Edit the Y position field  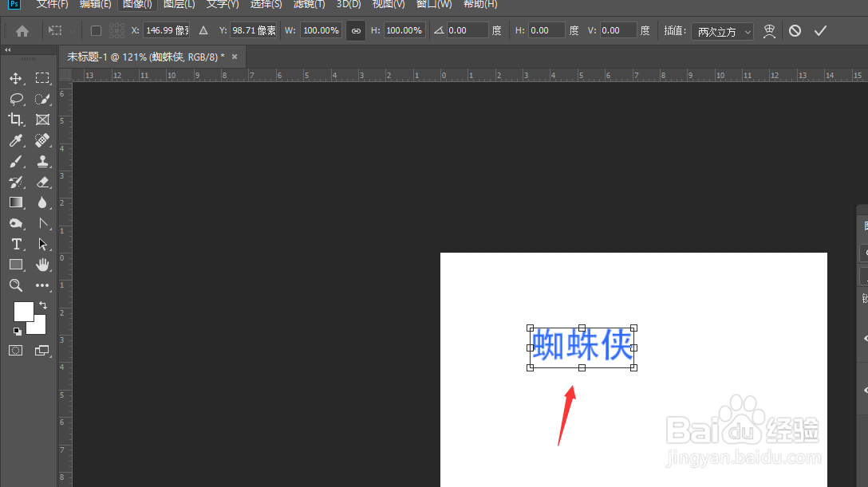tap(254, 30)
